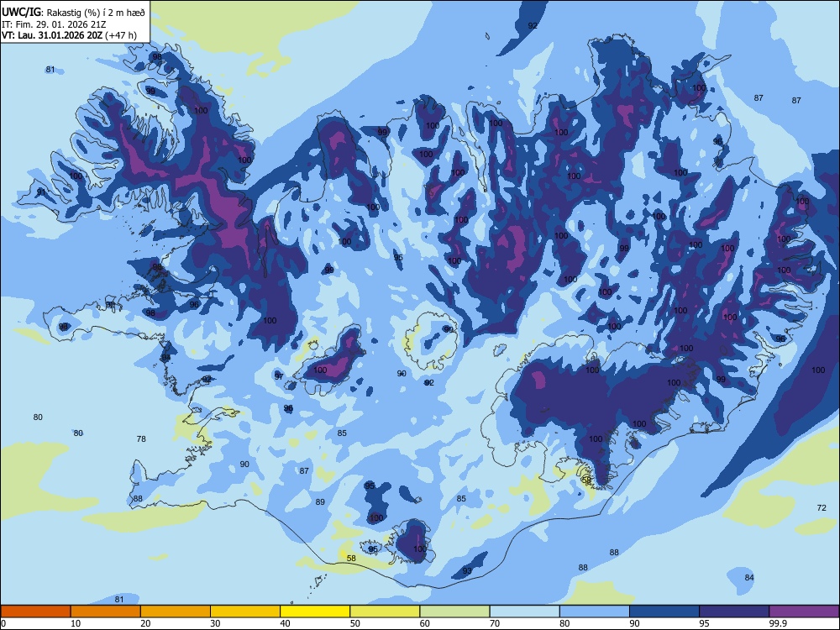Viewport: 840px width, 630px height.
Task: Select the 20–30 light orange legend swatch
Action: (176, 612)
